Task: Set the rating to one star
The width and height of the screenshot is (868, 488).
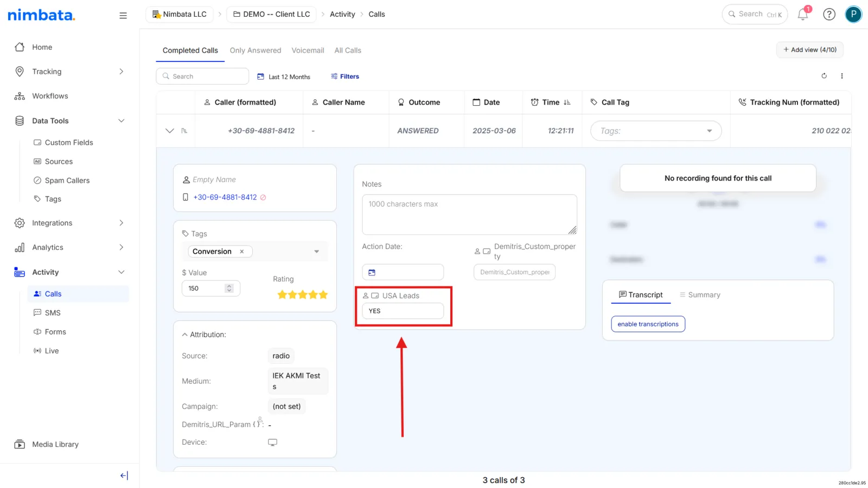Action: pos(282,295)
